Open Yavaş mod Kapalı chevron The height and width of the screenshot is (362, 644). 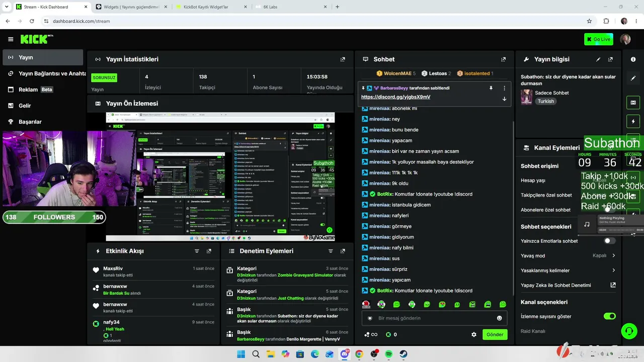point(613,255)
